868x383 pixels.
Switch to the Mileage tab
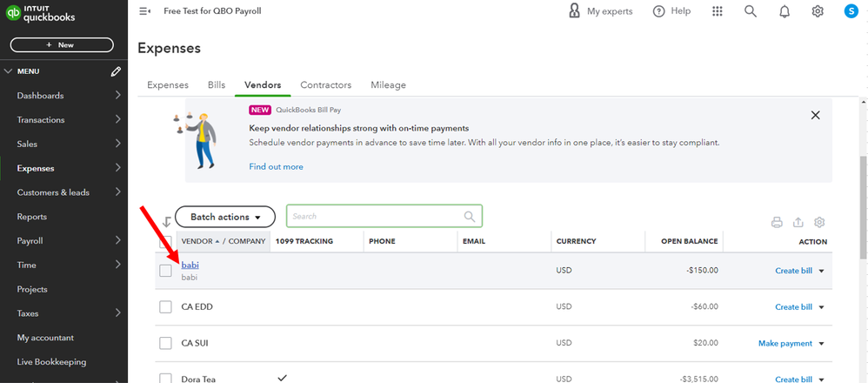coord(389,84)
